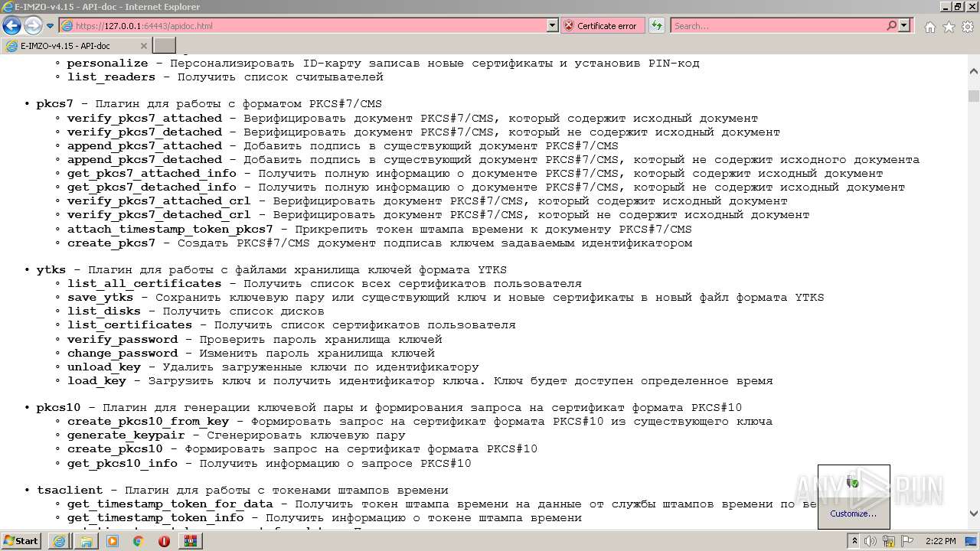980x551 pixels.
Task: Click the save_ytks method name
Action: (100, 297)
